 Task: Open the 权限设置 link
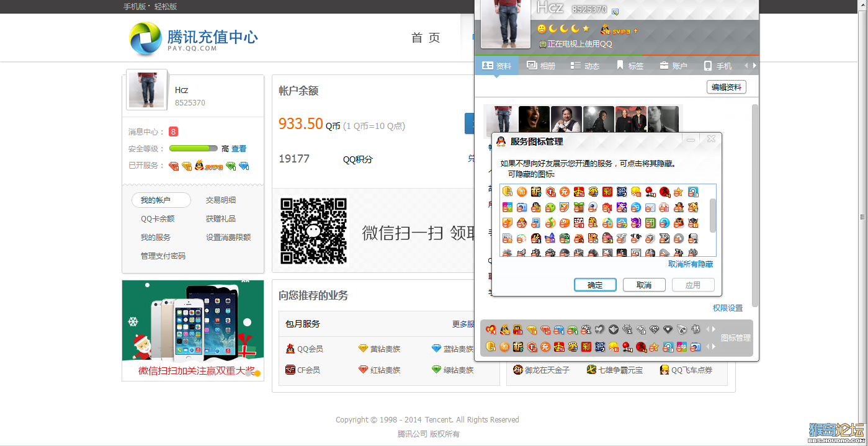728,308
